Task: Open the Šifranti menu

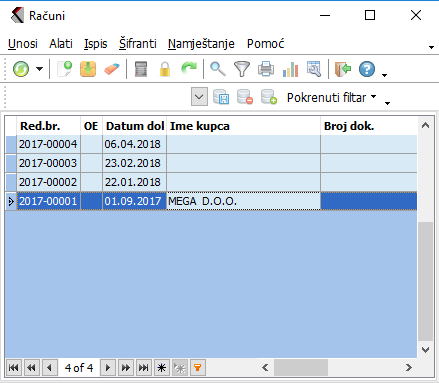Action: click(x=138, y=44)
